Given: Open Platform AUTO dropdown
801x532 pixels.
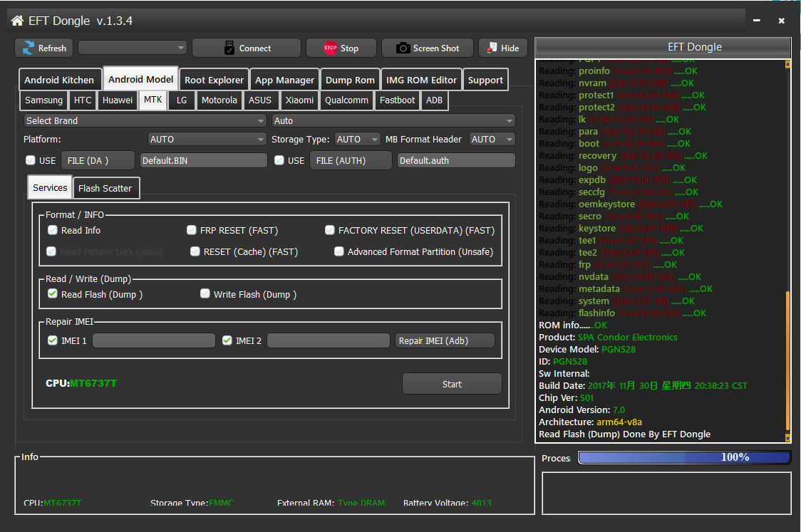Looking at the screenshot, I should pos(207,140).
